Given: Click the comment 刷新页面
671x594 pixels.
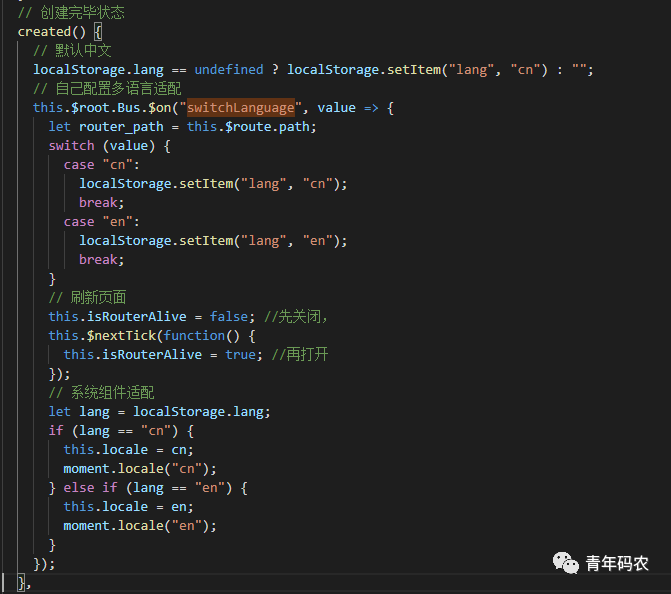Looking at the screenshot, I should pyautogui.click(x=87, y=297).
